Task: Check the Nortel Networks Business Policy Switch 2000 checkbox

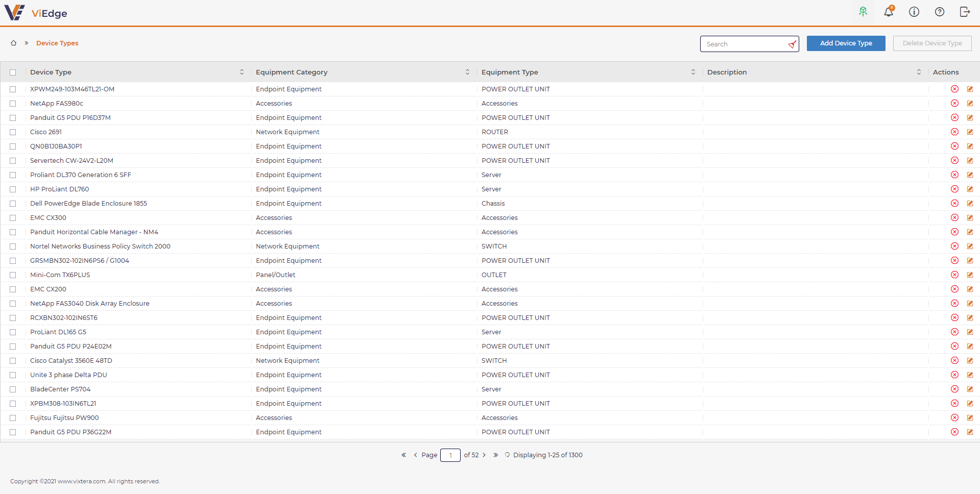Action: click(x=13, y=246)
